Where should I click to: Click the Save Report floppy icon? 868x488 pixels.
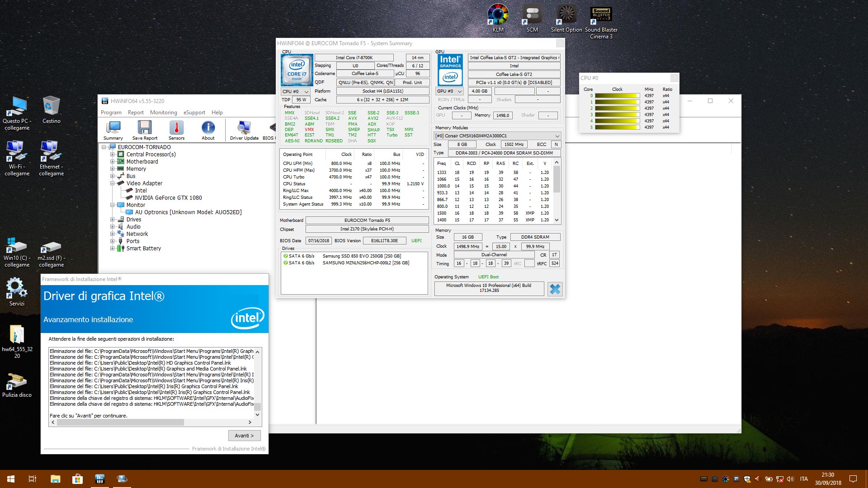[x=145, y=131]
